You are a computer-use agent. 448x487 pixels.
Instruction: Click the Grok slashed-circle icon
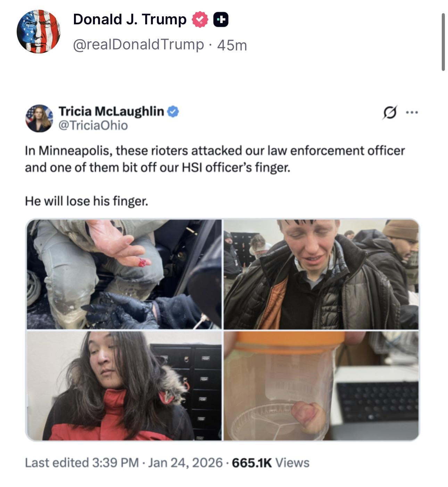point(390,112)
